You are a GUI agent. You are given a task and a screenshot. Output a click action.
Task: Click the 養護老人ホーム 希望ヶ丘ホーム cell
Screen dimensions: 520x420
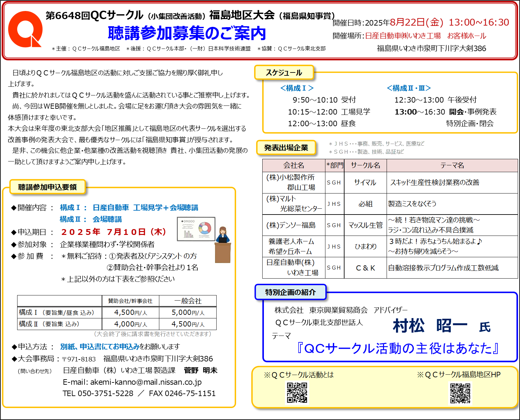294,247
